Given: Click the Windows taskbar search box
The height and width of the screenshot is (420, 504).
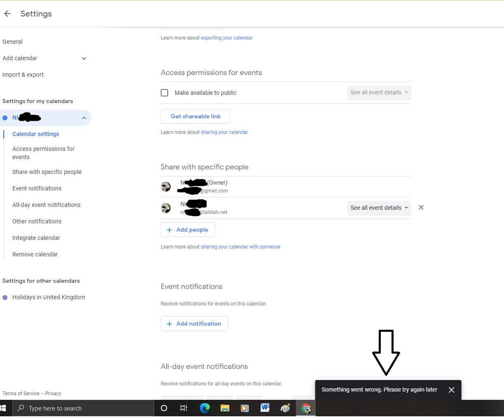Looking at the screenshot, I should pos(82,408).
